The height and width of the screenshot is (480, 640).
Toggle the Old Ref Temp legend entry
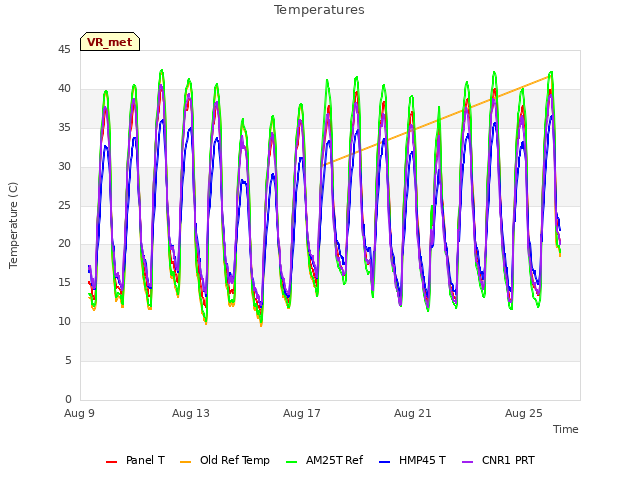point(224,460)
